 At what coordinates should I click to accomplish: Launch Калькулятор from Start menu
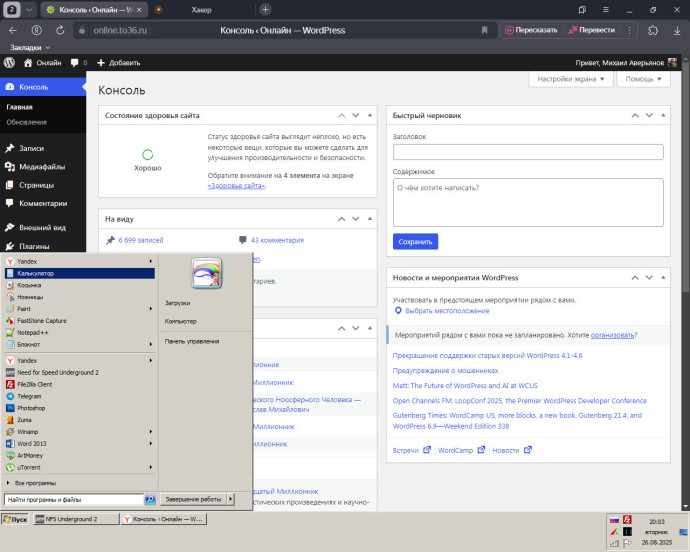tap(80, 273)
